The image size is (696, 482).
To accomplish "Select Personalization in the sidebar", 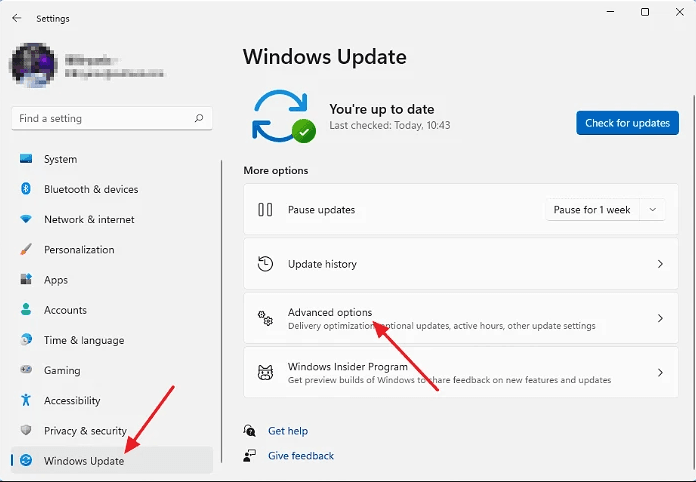I will [112, 249].
